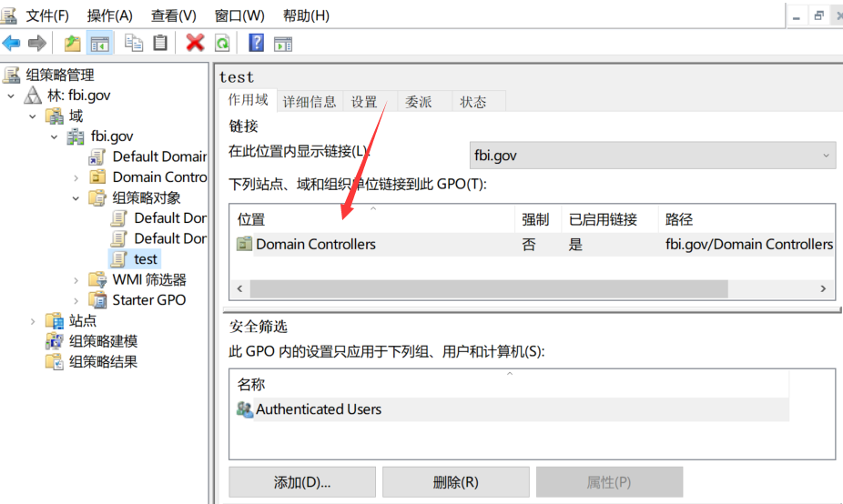The image size is (843, 504).
Task: Expand the WMI 筛选器 node
Action: 76,279
